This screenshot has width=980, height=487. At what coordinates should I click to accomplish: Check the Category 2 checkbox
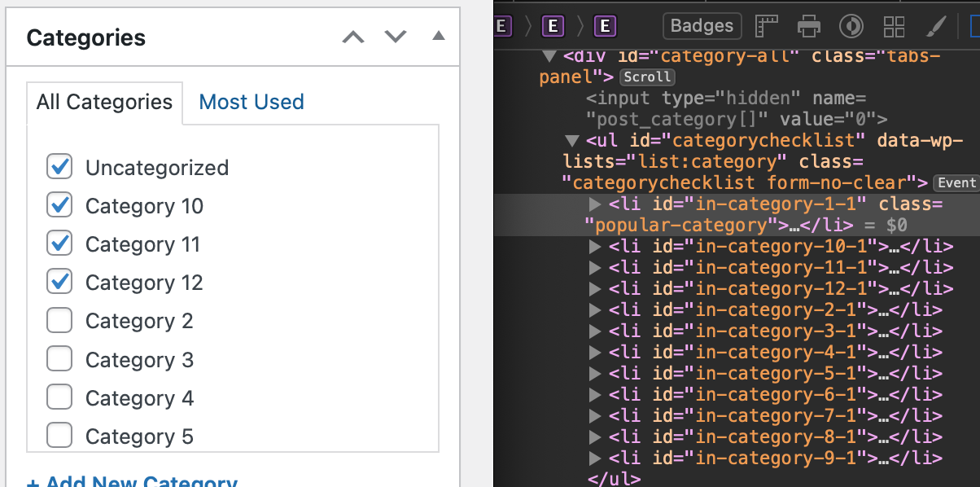59,320
